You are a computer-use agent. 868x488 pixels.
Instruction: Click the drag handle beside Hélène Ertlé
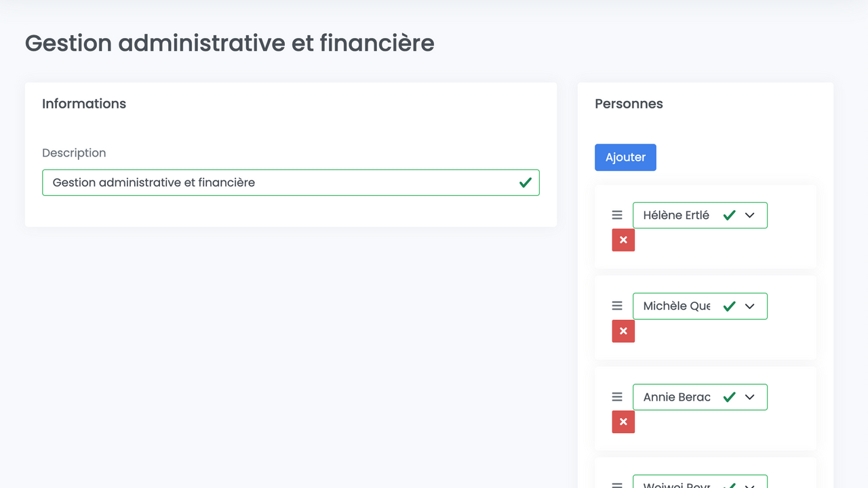coord(617,215)
